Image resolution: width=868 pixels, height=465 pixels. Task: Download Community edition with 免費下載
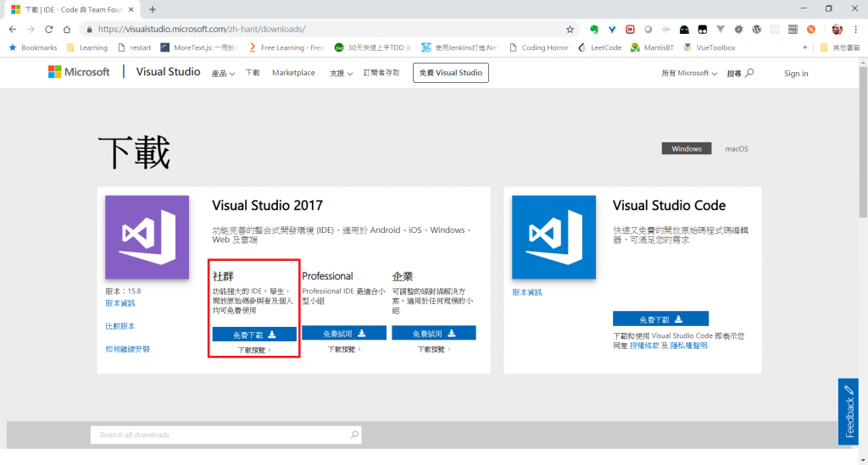pyautogui.click(x=254, y=335)
